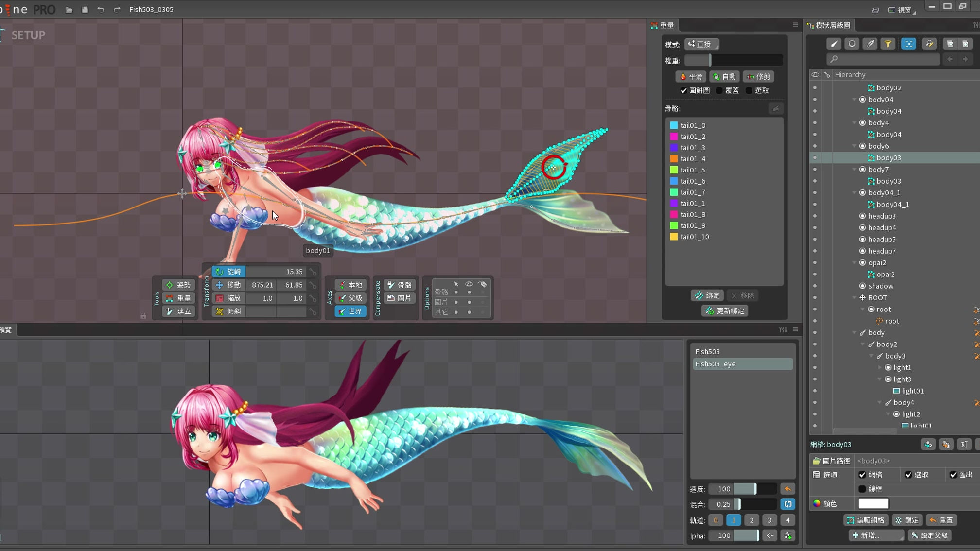This screenshot has height=551, width=980.
Task: Redo the action in the title bar
Action: [117, 10]
